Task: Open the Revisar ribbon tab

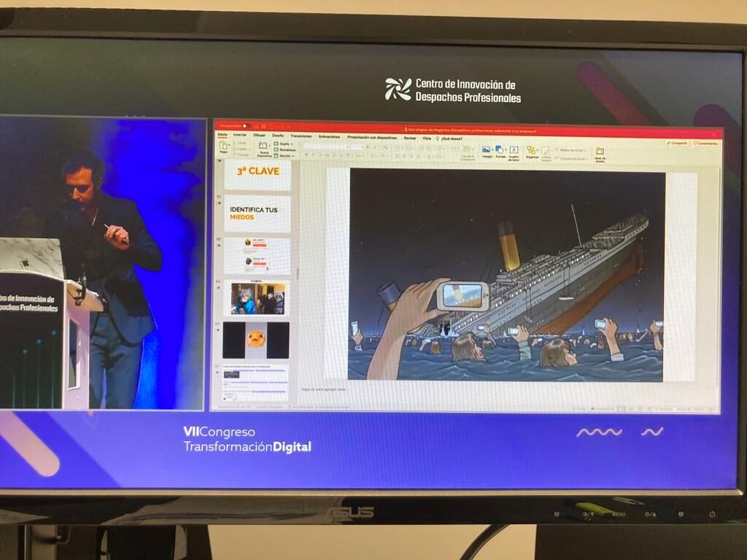Action: [410, 138]
